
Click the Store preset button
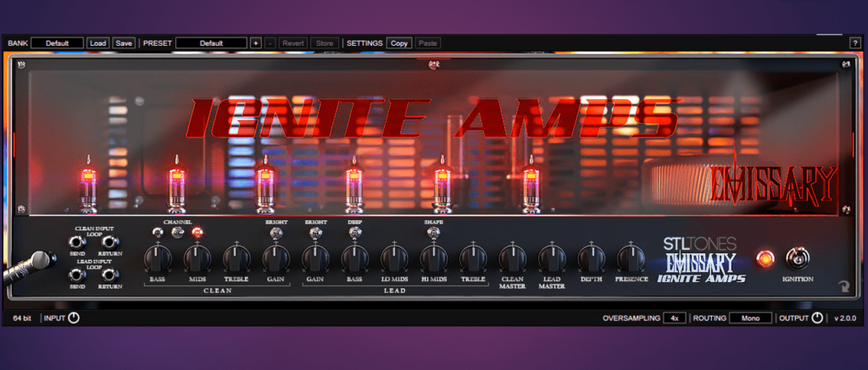click(325, 43)
